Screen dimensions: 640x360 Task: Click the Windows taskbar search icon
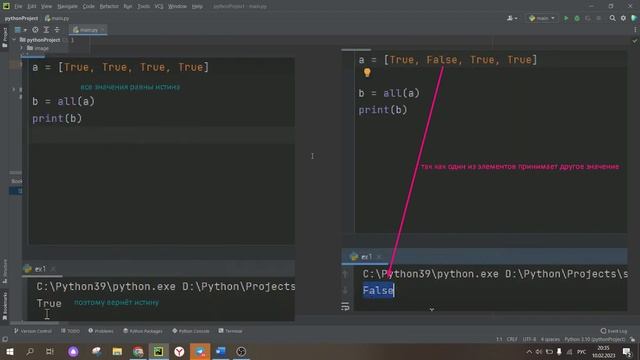pyautogui.click(x=30, y=351)
